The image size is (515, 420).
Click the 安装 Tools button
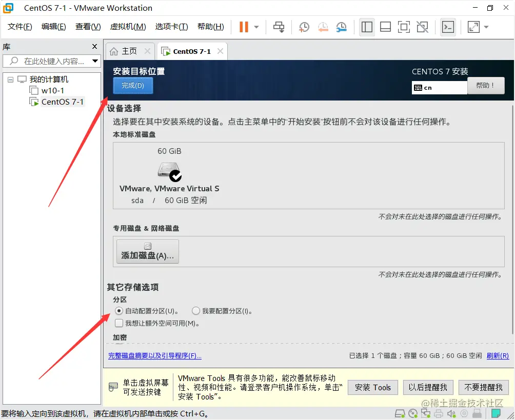click(x=373, y=388)
